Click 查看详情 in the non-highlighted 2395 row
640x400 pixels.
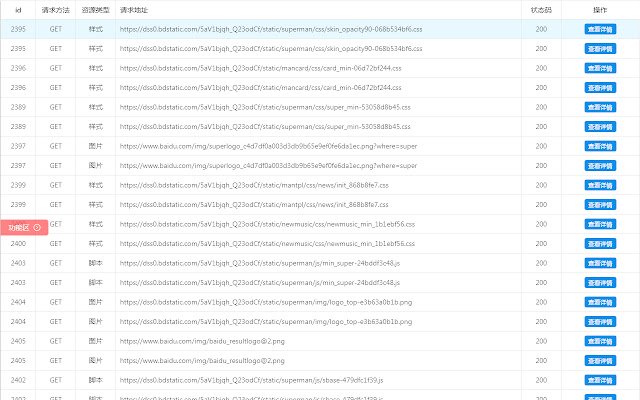point(600,49)
